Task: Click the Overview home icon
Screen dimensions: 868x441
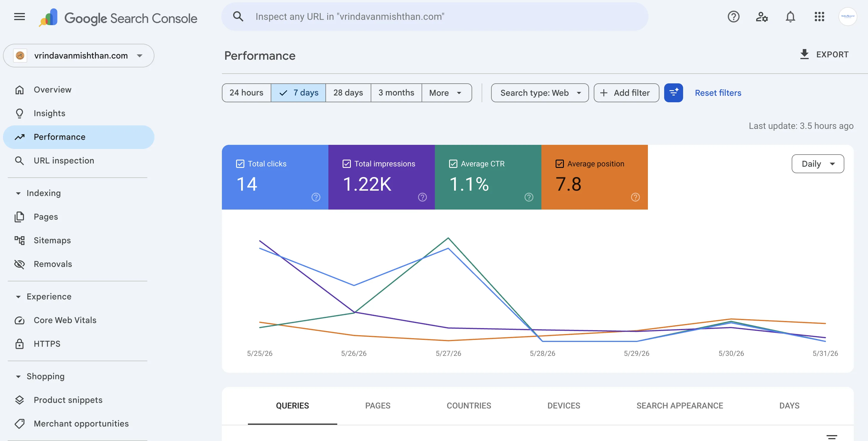Action: click(x=20, y=90)
